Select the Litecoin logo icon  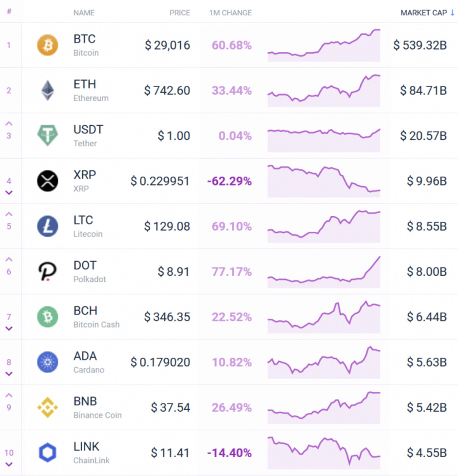point(47,226)
